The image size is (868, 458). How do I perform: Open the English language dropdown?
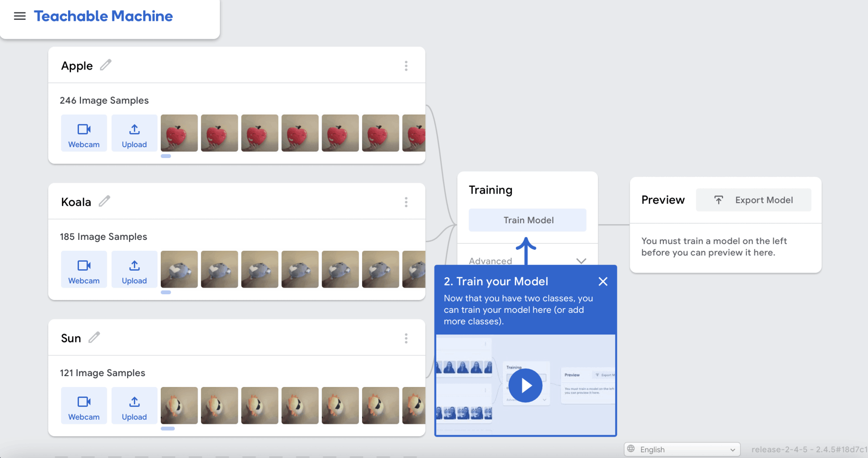[682, 449]
